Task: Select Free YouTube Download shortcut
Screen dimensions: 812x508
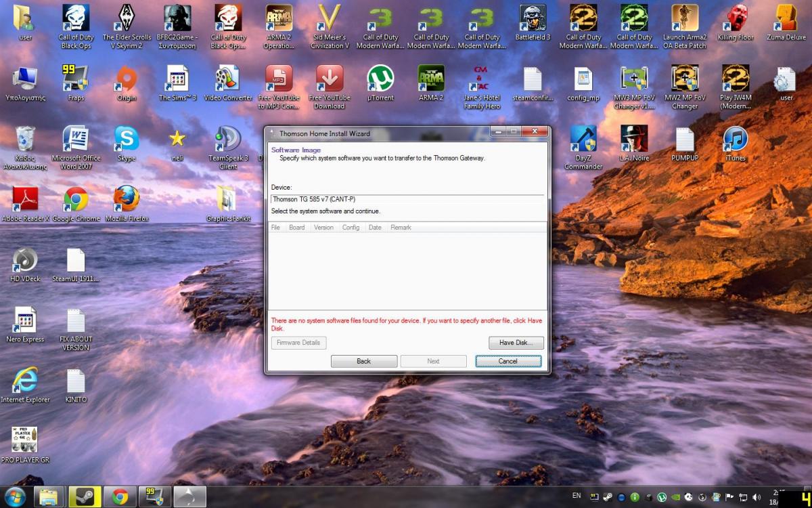Action: point(330,87)
